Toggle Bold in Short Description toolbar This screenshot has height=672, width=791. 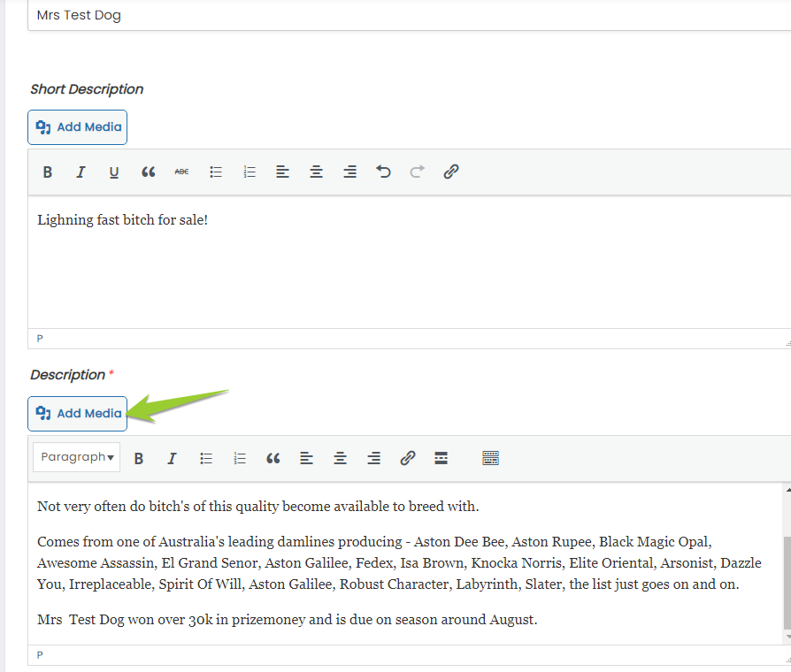(x=48, y=172)
